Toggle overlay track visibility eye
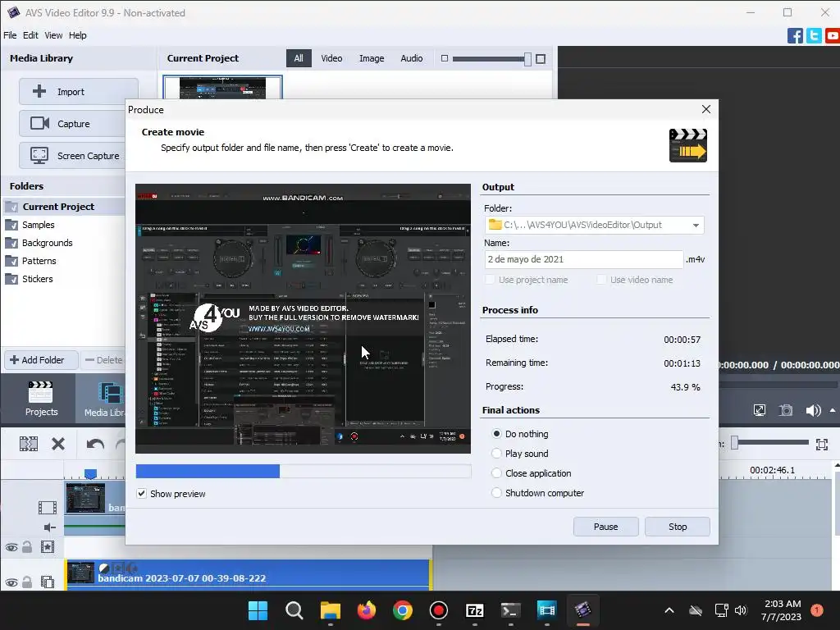 [x=11, y=582]
